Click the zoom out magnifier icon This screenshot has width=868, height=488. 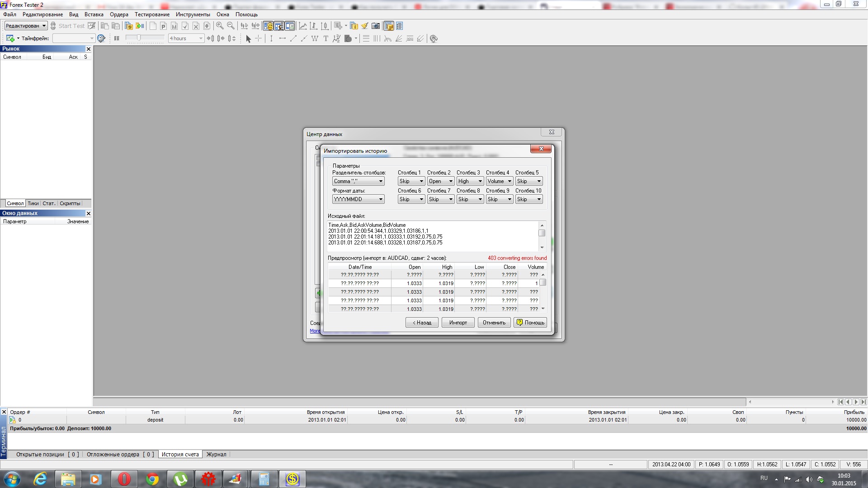[231, 26]
